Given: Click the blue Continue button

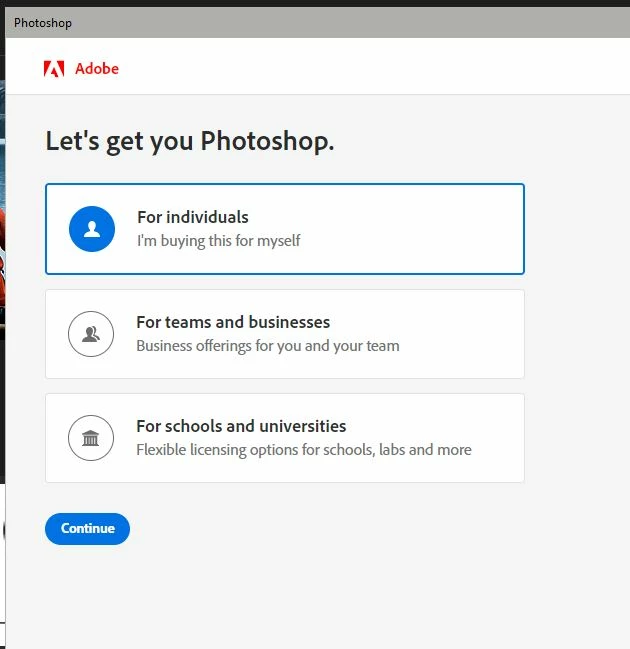Looking at the screenshot, I should pyautogui.click(x=87, y=529).
